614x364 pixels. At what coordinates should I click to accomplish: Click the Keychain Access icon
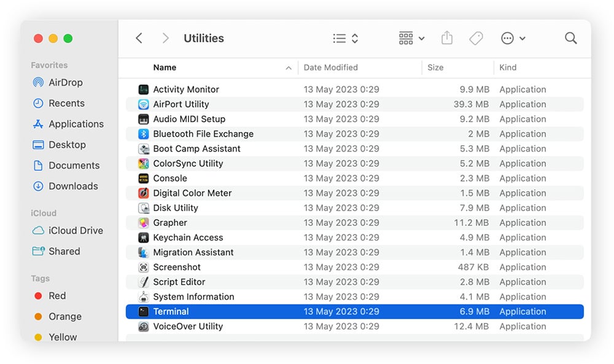[144, 238]
